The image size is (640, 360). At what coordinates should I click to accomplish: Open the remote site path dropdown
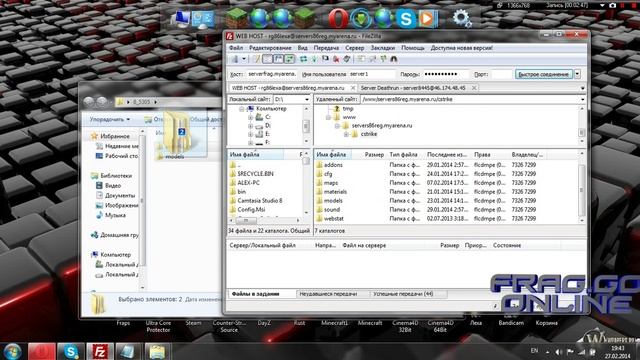(582, 99)
